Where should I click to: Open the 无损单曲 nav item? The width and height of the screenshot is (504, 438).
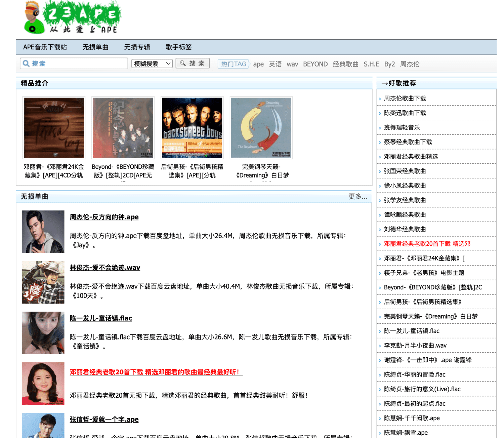tap(95, 47)
